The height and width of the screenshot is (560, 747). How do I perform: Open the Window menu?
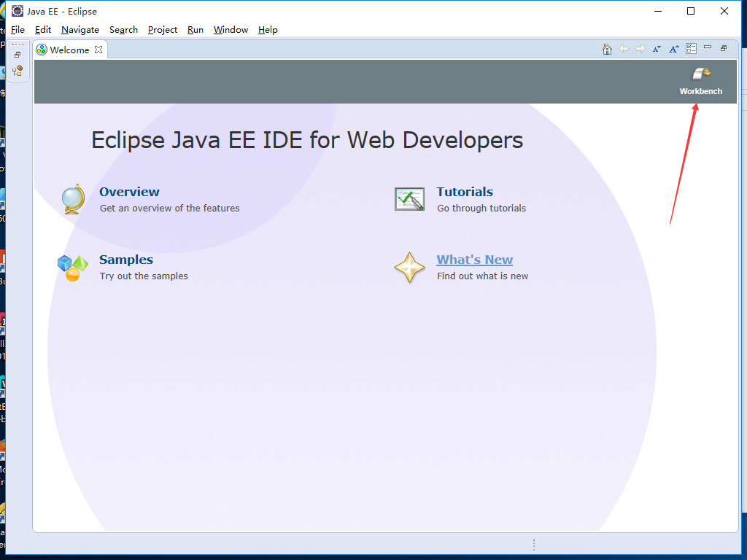pos(231,30)
